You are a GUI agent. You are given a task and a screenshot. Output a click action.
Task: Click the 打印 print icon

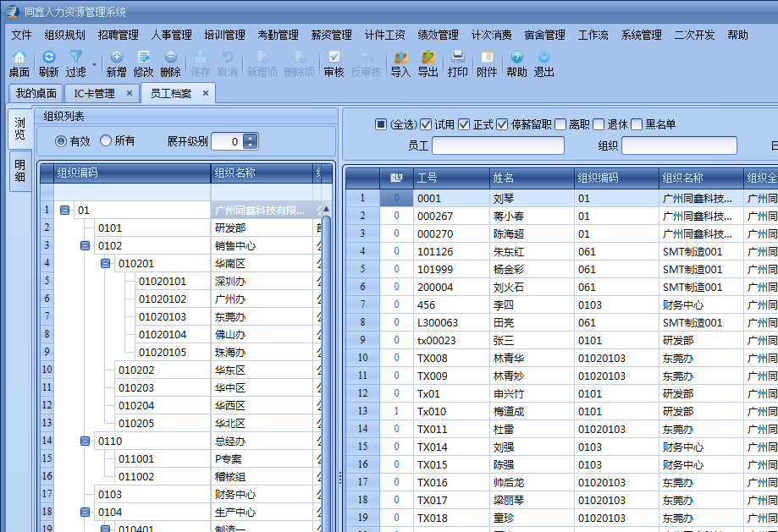click(x=457, y=58)
